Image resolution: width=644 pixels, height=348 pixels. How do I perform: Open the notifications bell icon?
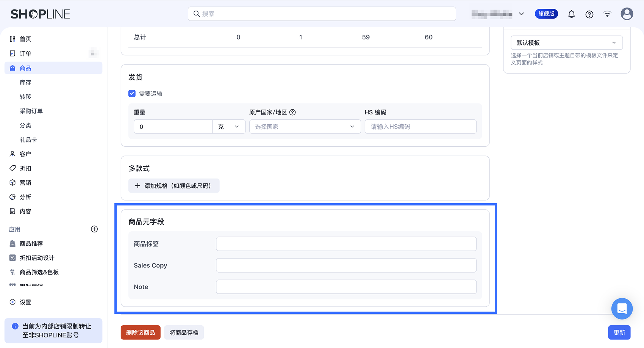point(571,14)
